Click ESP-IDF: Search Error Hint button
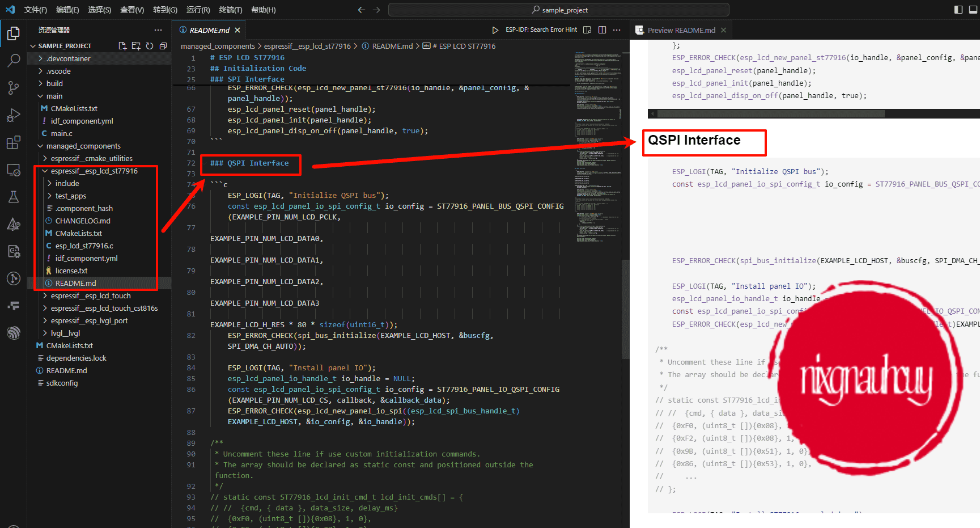The image size is (980, 528). click(541, 30)
